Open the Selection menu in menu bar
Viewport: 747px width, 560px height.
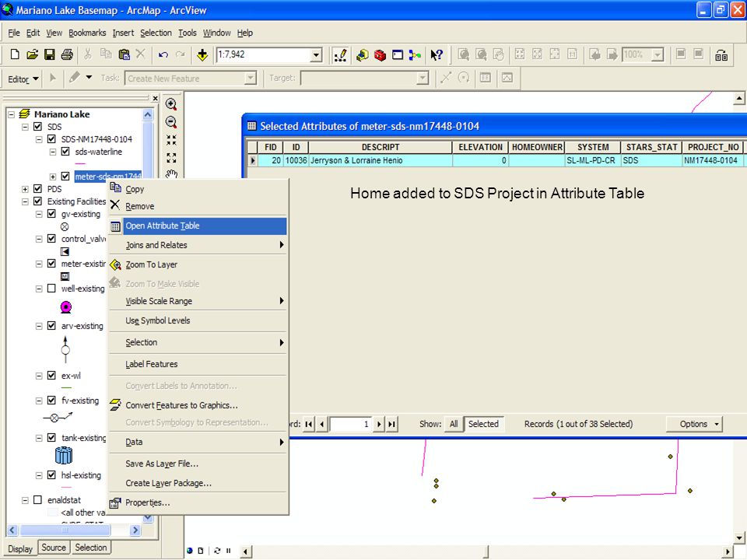156,33
